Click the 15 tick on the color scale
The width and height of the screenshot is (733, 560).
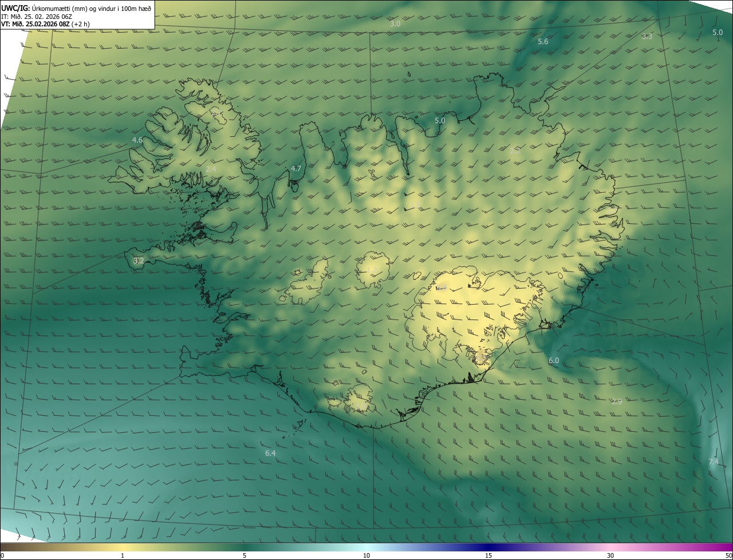point(488,556)
